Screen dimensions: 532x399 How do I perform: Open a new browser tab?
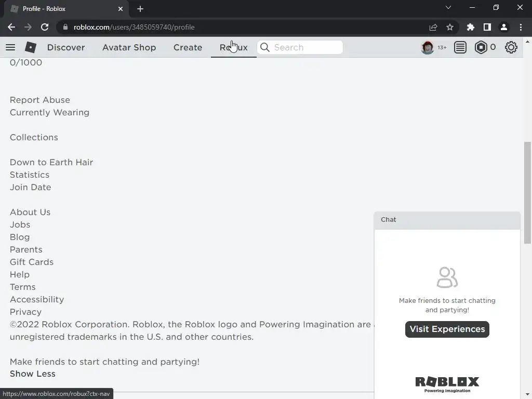[140, 9]
